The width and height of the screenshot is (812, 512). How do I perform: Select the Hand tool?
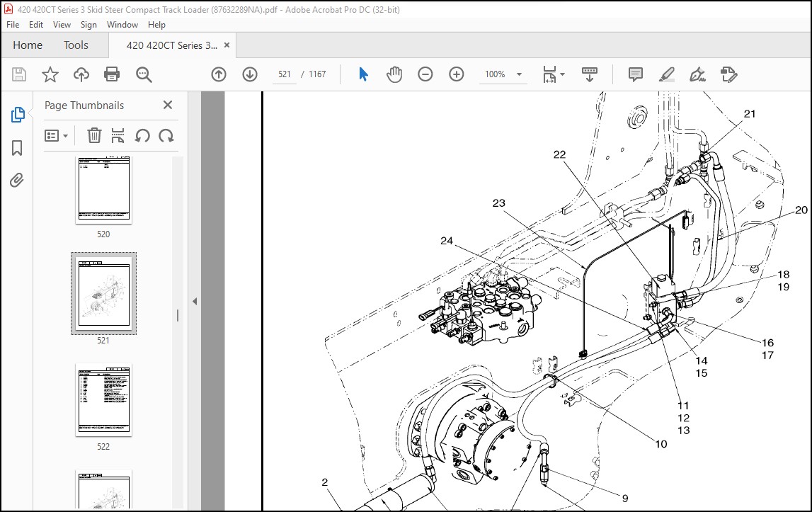click(394, 74)
